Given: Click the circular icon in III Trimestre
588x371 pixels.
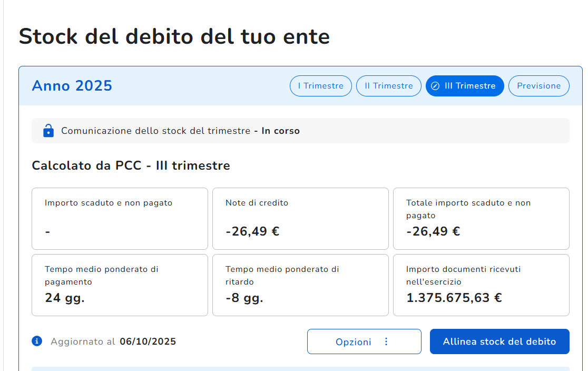Looking at the screenshot, I should [x=435, y=86].
